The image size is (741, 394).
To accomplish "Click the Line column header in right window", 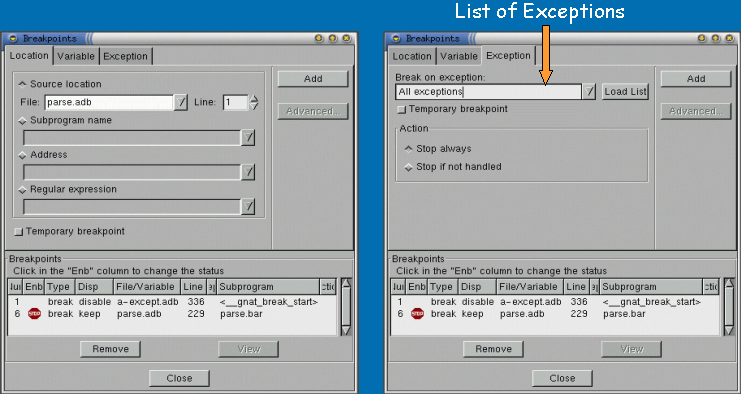I will pyautogui.click(x=576, y=287).
